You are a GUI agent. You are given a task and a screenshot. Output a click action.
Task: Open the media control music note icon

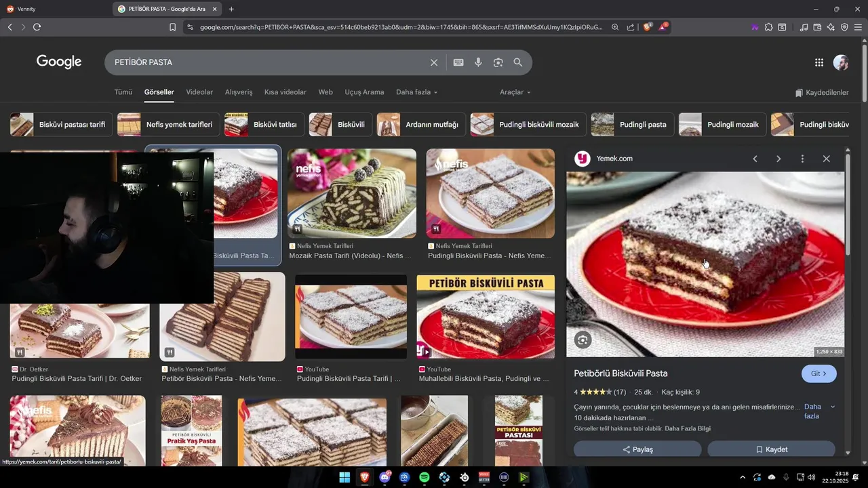804,27
